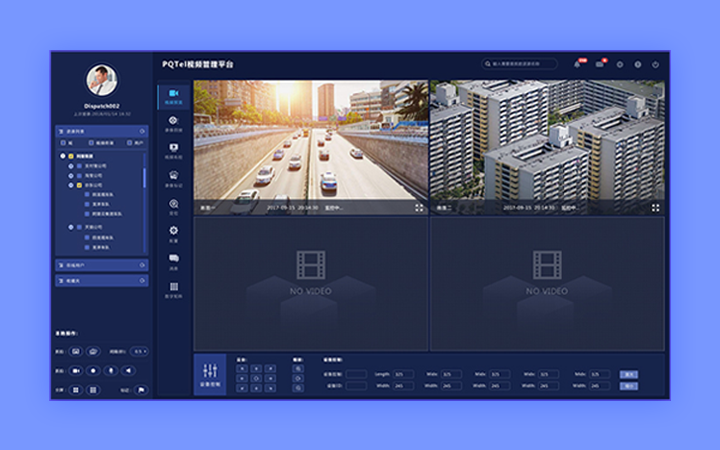Open the picture mark item in vertical sidebar
The width and height of the screenshot is (720, 450).
click(x=174, y=179)
